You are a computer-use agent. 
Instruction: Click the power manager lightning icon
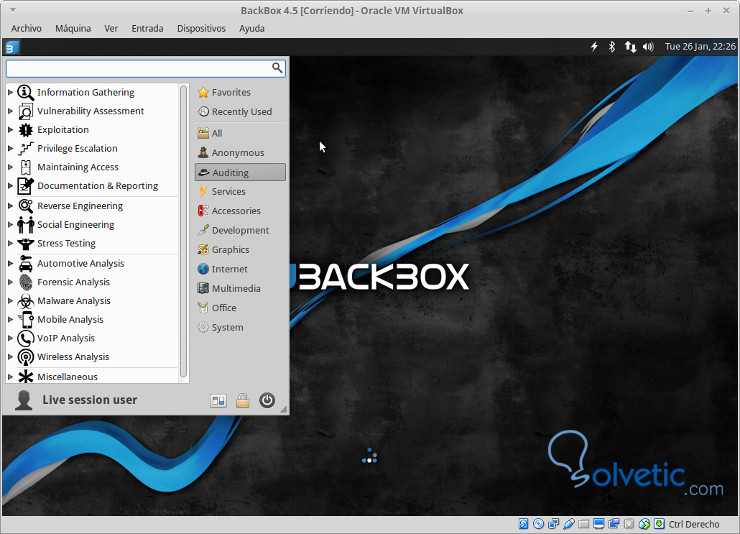click(x=594, y=46)
